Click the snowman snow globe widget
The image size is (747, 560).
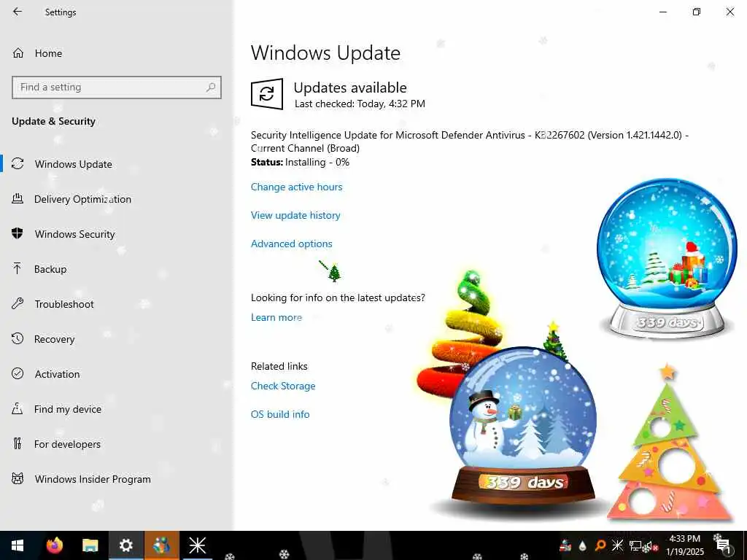pyautogui.click(x=523, y=426)
